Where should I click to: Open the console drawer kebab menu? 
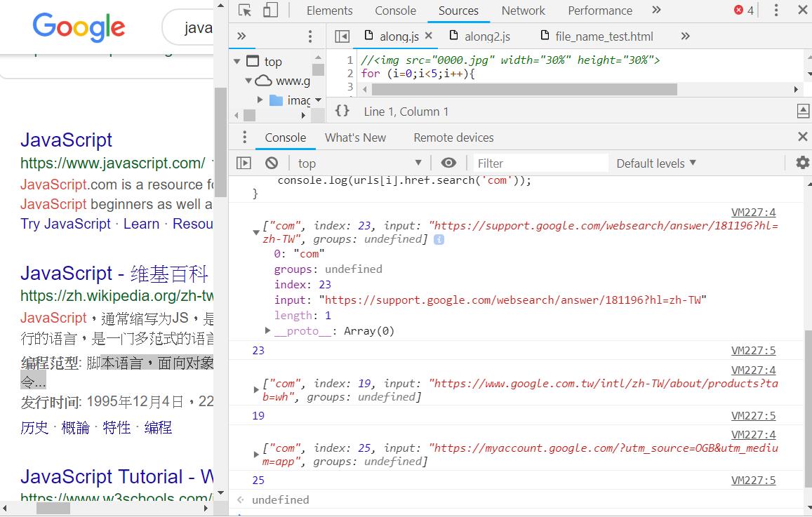tap(244, 137)
